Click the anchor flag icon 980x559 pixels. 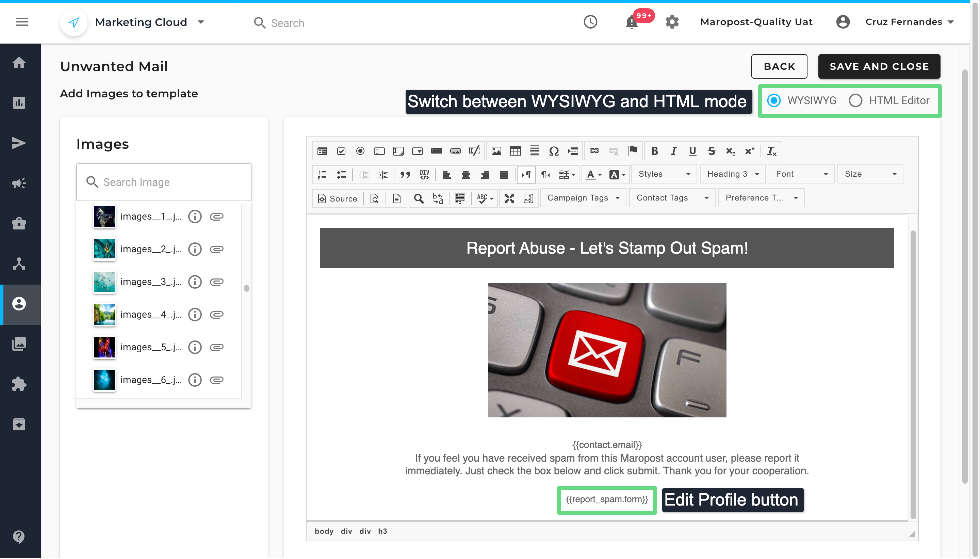click(633, 150)
